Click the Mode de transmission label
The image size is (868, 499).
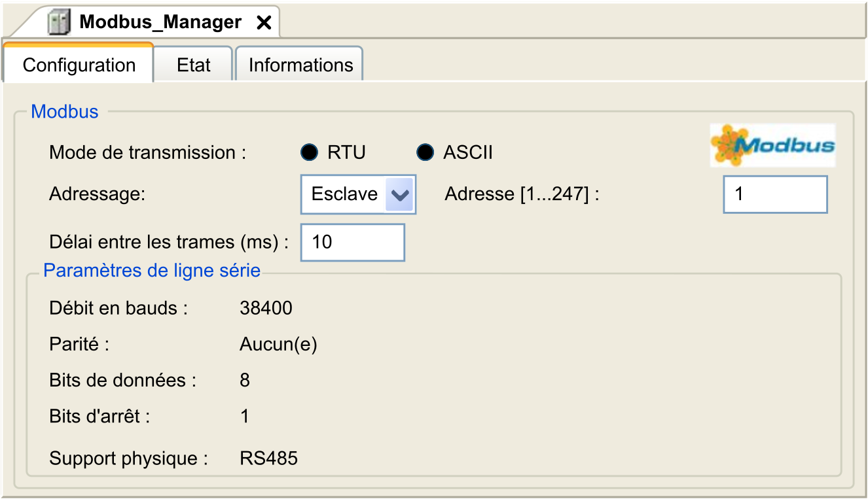pos(147,152)
